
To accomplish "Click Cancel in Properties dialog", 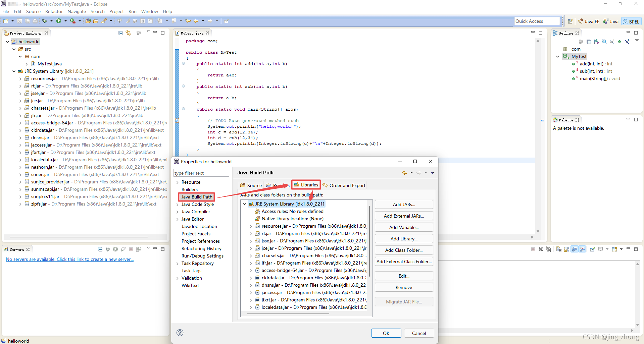I will point(419,333).
